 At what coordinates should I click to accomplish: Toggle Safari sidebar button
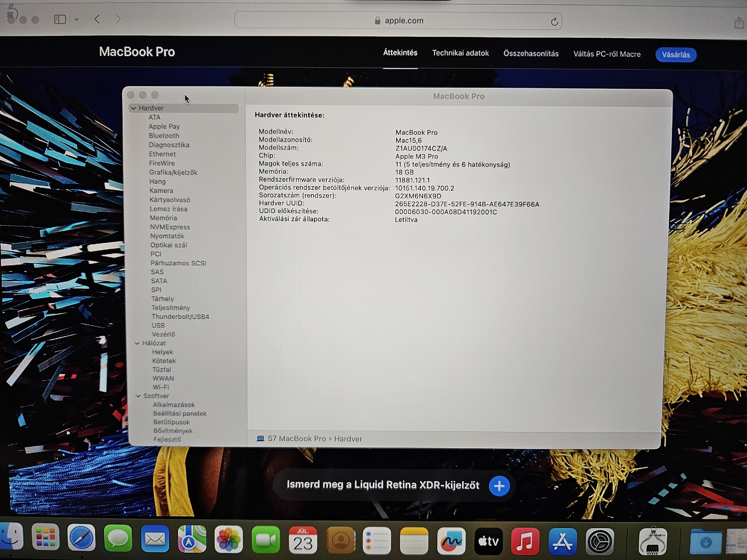pos(60,19)
